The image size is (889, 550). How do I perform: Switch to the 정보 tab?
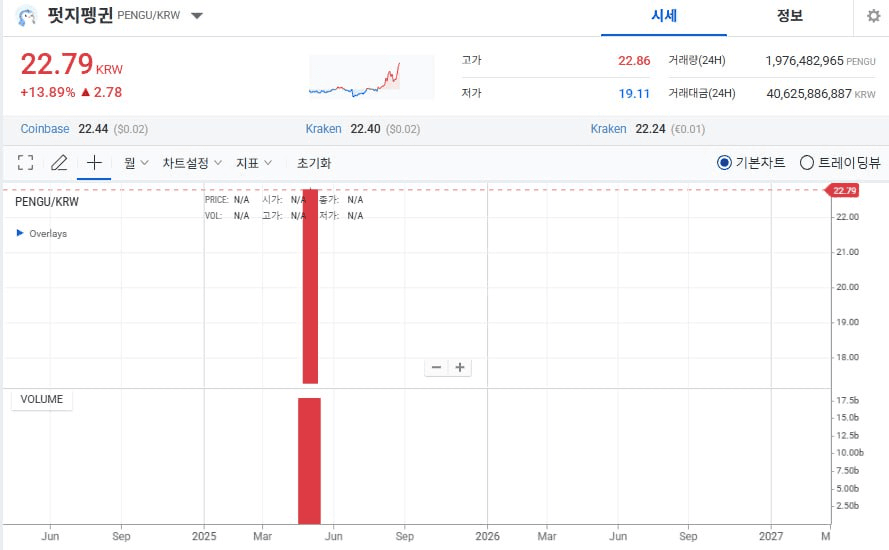click(x=789, y=16)
